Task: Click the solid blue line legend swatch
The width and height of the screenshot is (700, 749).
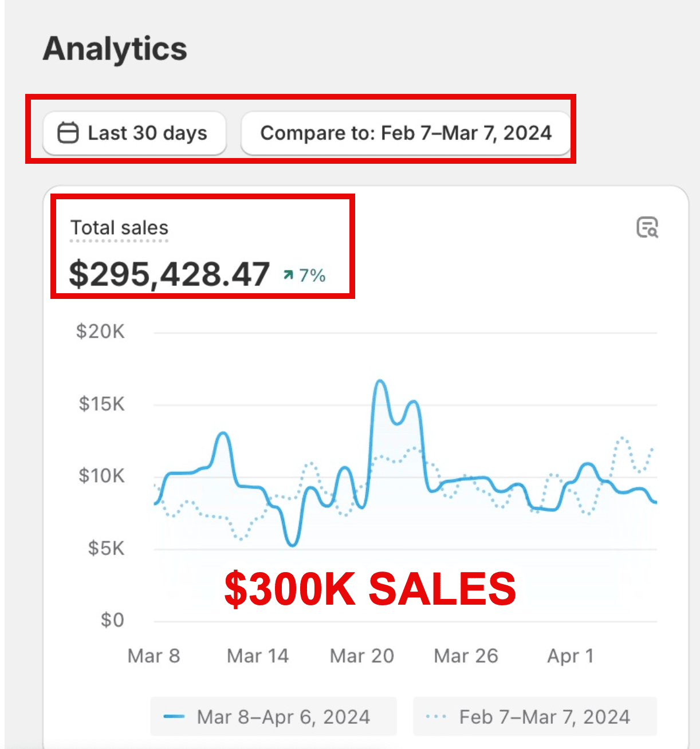Action: (x=174, y=717)
